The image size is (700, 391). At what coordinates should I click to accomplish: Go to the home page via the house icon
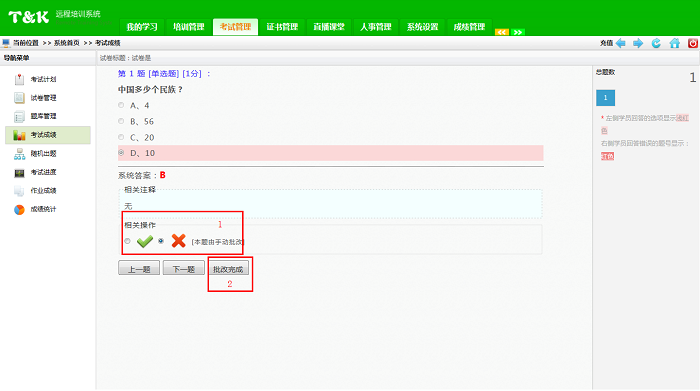pyautogui.click(x=675, y=43)
